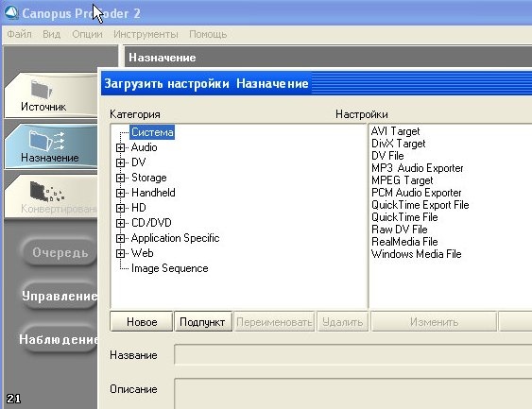The width and height of the screenshot is (532, 409).
Task: Choose the AVI Target preset
Action: pyautogui.click(x=395, y=131)
